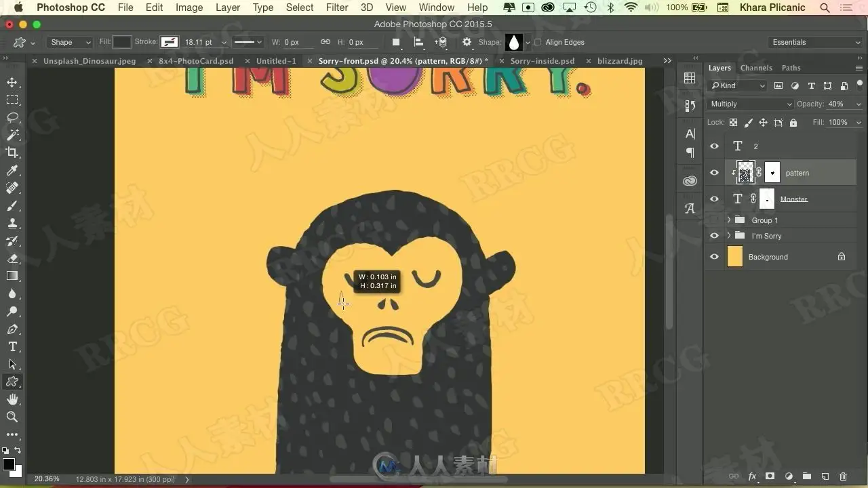
Task: Switch to the Sorry-inside.psd document tab
Action: (x=542, y=61)
